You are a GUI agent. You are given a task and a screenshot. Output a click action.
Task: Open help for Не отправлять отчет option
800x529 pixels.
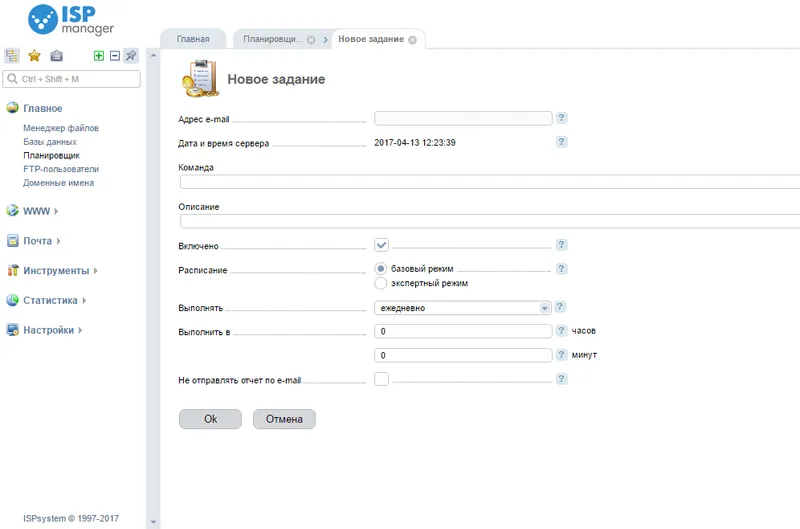coord(561,379)
